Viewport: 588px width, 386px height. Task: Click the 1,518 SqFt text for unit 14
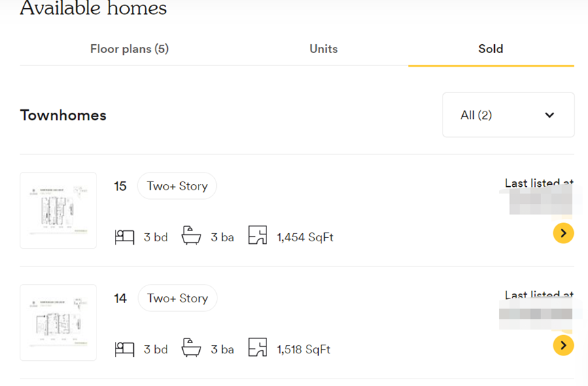304,349
